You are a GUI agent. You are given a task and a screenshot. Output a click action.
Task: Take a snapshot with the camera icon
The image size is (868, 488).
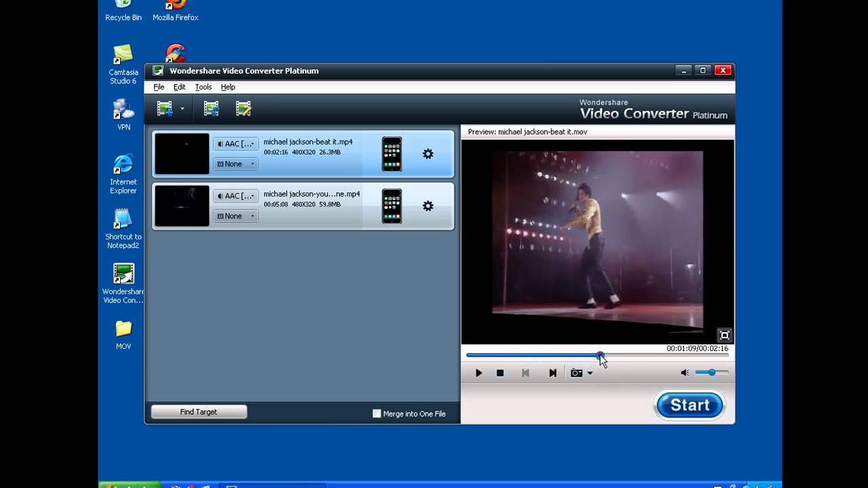[x=576, y=373]
